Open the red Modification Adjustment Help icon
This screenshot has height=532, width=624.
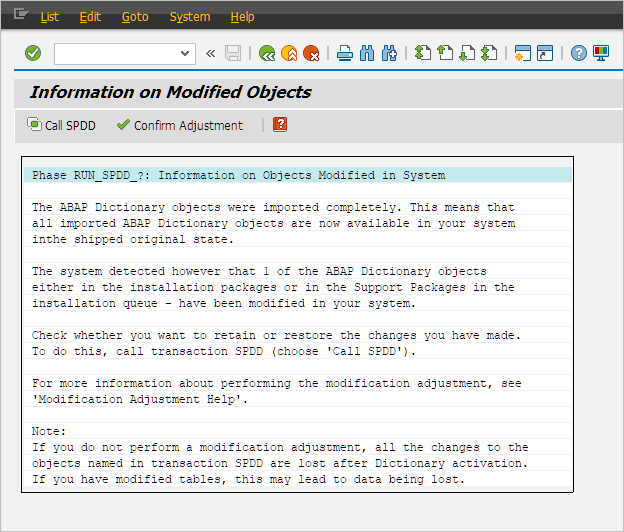280,125
